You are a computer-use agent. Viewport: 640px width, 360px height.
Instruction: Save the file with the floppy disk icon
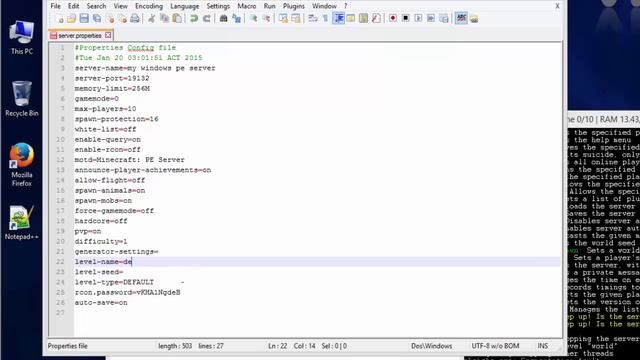point(84,18)
